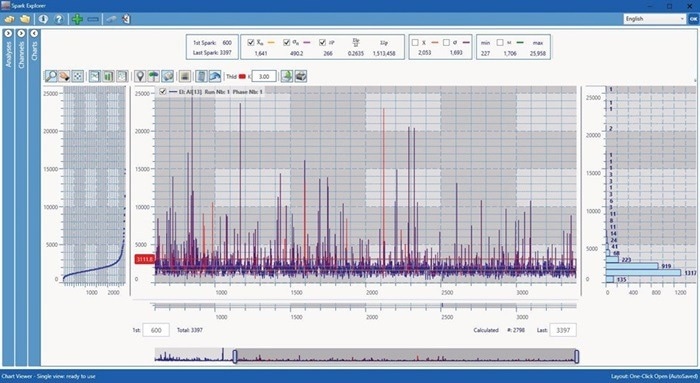The width and height of the screenshot is (700, 383).
Task: Toggle the Al[13] Run Nb: 1 series checkbox
Action: pyautogui.click(x=162, y=92)
